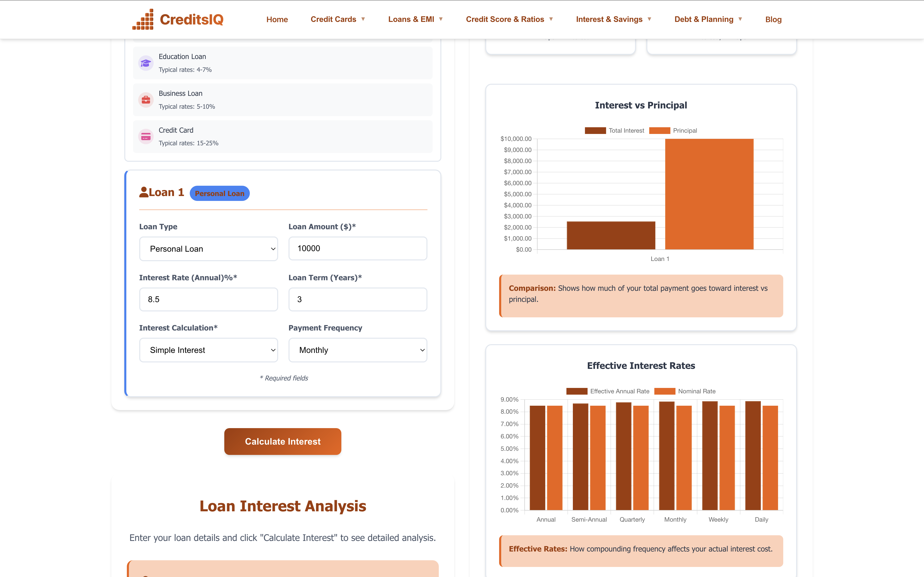This screenshot has height=577, width=924.
Task: Click the person icon beside Loan 1
Action: 144,192
